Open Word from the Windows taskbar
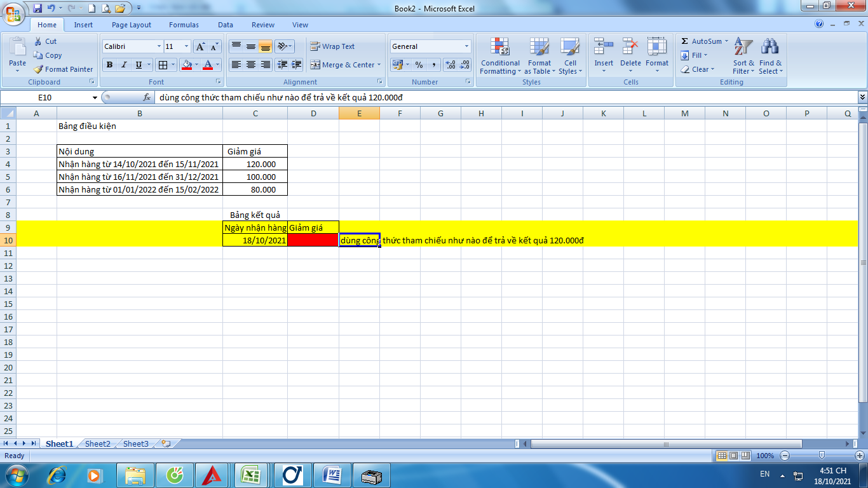 pyautogui.click(x=332, y=475)
